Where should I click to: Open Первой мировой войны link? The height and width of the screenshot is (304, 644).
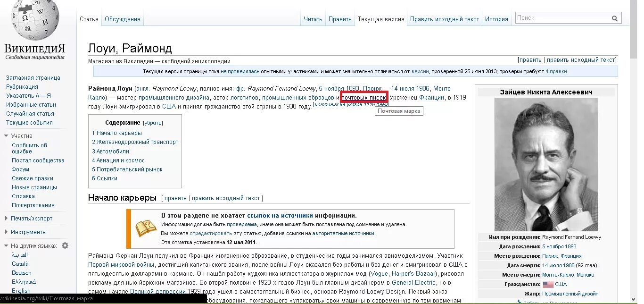coord(121,265)
